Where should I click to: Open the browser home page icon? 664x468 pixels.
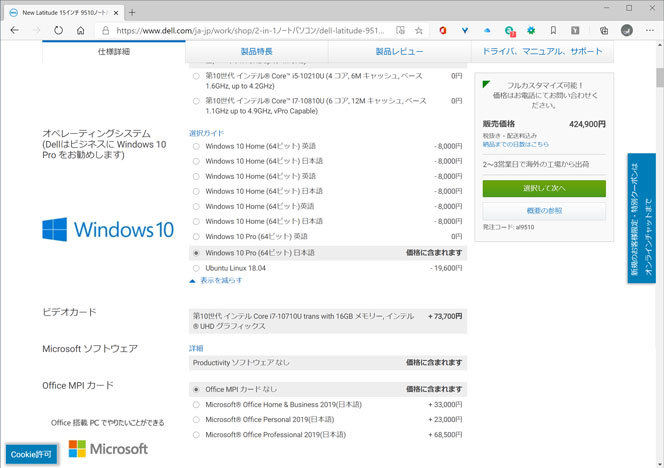[80, 30]
